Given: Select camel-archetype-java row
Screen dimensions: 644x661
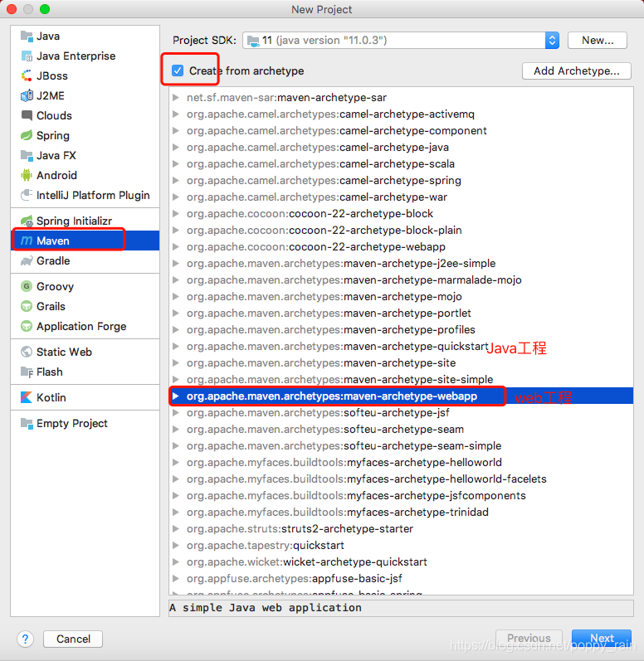Looking at the screenshot, I should pos(401,148).
